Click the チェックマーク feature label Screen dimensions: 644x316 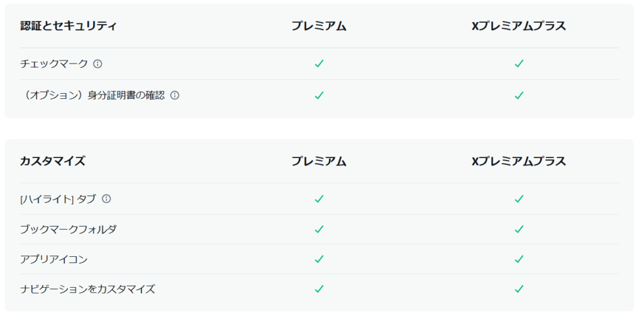click(x=54, y=64)
